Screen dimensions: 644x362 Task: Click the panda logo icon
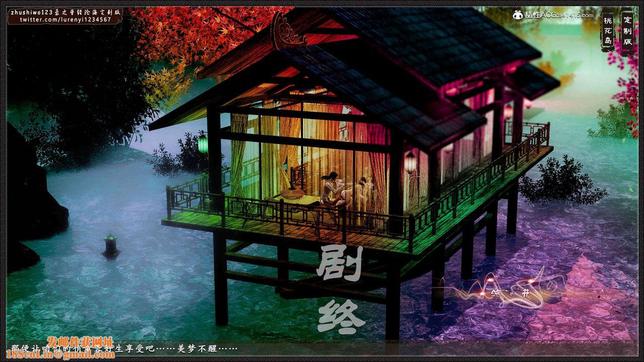tap(518, 15)
